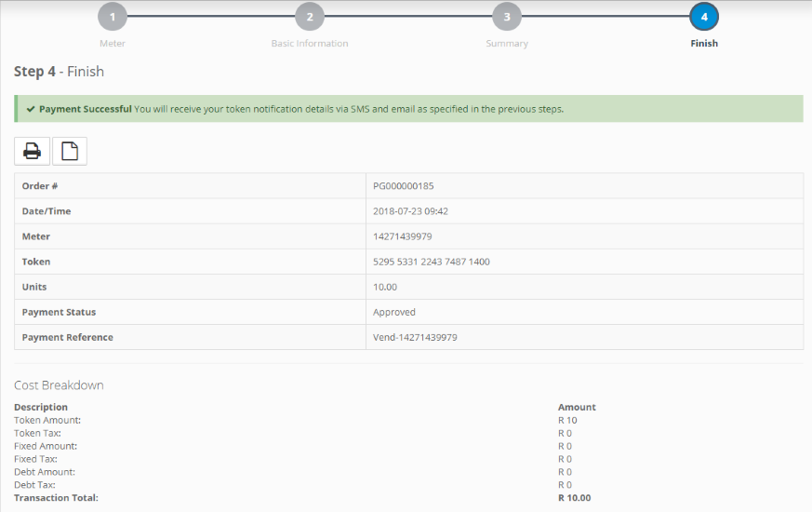Viewport: 812px width, 512px height.
Task: Click step 4 Finish circle
Action: coord(704,17)
